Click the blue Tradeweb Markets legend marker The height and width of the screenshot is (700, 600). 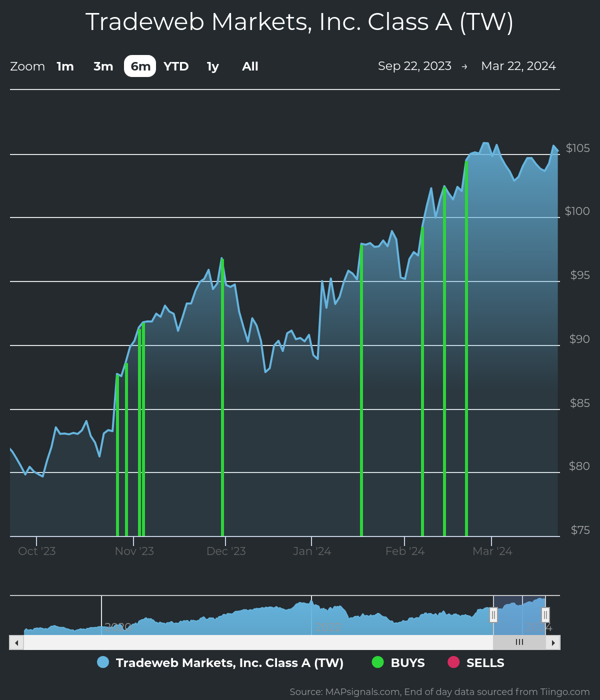coord(103,662)
